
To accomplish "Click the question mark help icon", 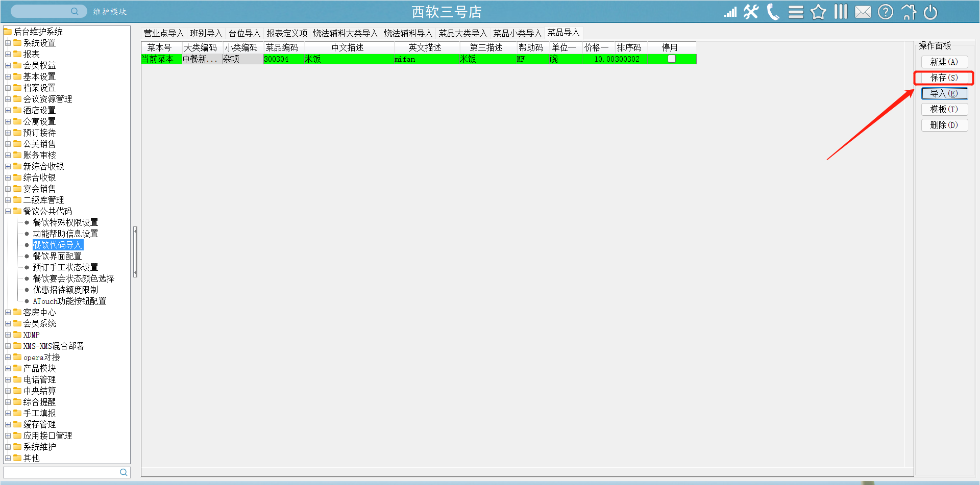I will [x=886, y=12].
